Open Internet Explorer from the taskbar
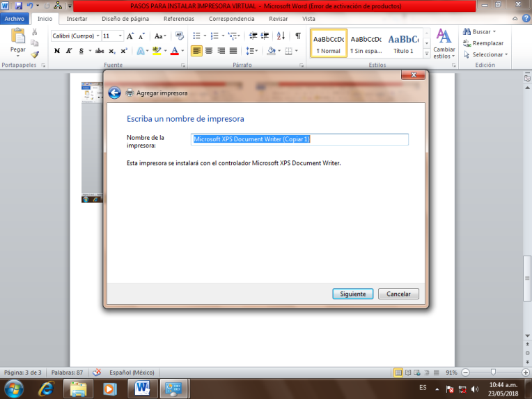 click(47, 389)
